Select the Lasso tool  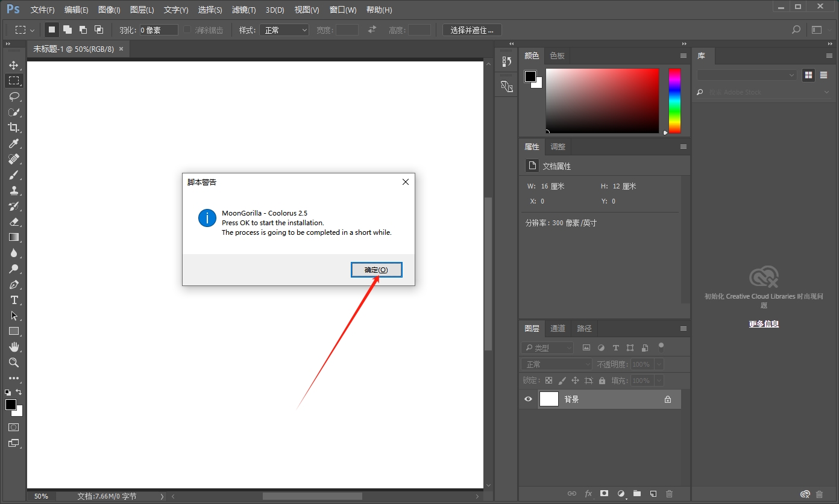14,96
